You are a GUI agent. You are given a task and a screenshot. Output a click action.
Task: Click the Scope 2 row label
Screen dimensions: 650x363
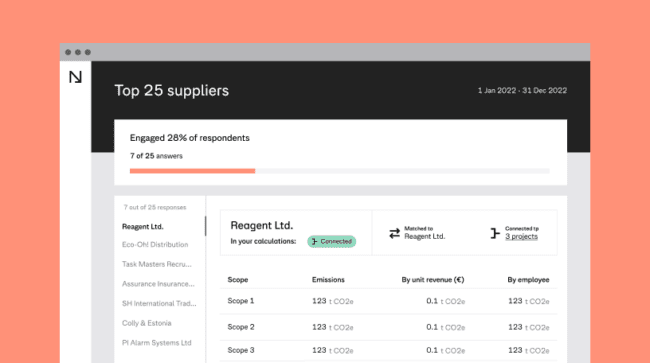[x=240, y=327]
